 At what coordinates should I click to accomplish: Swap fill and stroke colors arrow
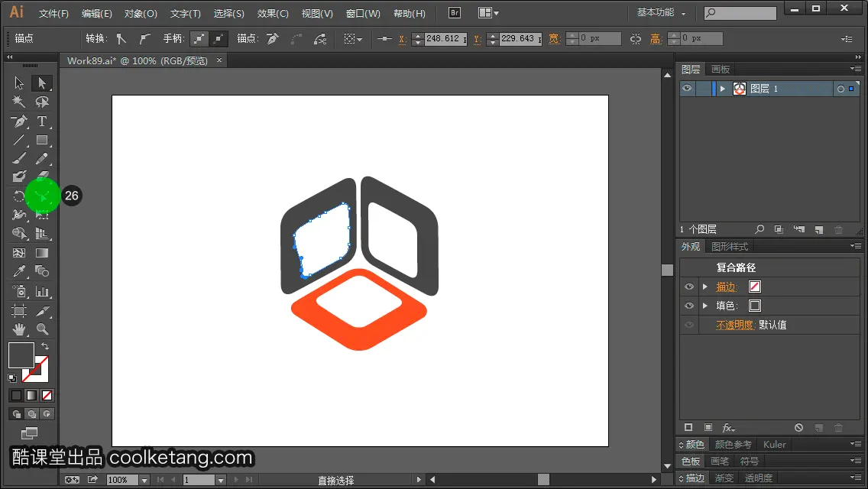[45, 346]
